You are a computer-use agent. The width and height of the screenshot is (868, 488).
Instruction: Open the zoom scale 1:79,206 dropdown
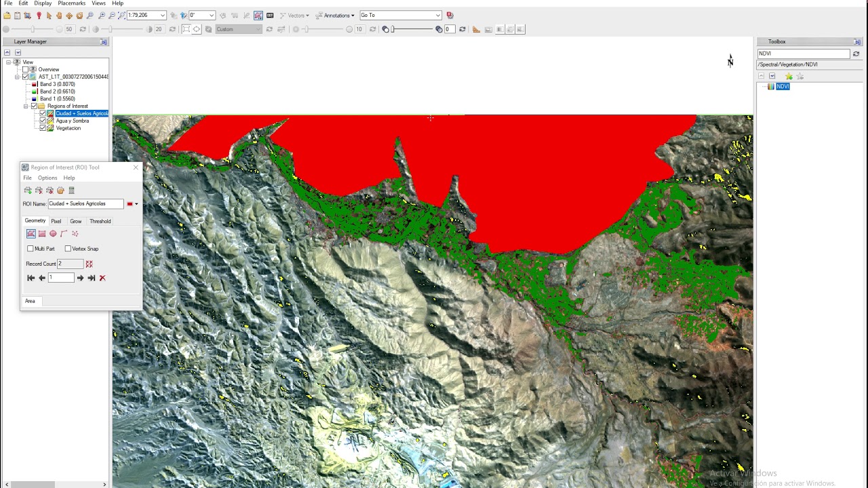point(163,15)
